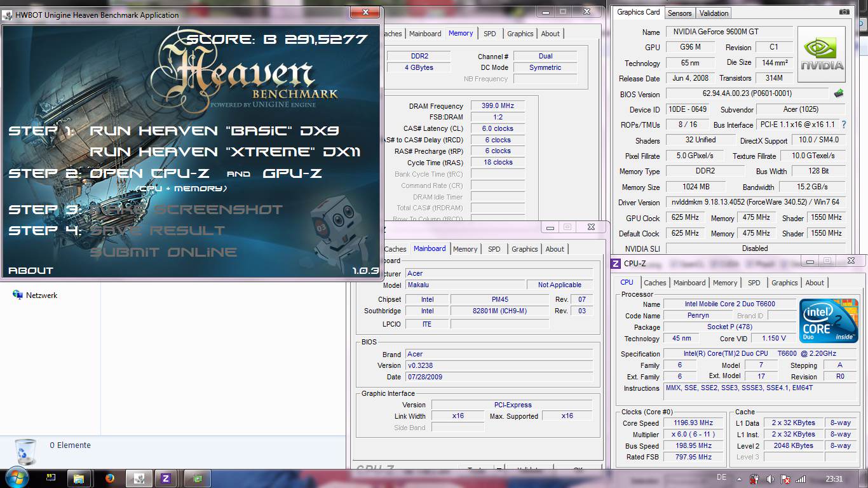Image resolution: width=868 pixels, height=488 pixels.
Task: Click BIOS date value 07/28/2009
Action: 499,377
